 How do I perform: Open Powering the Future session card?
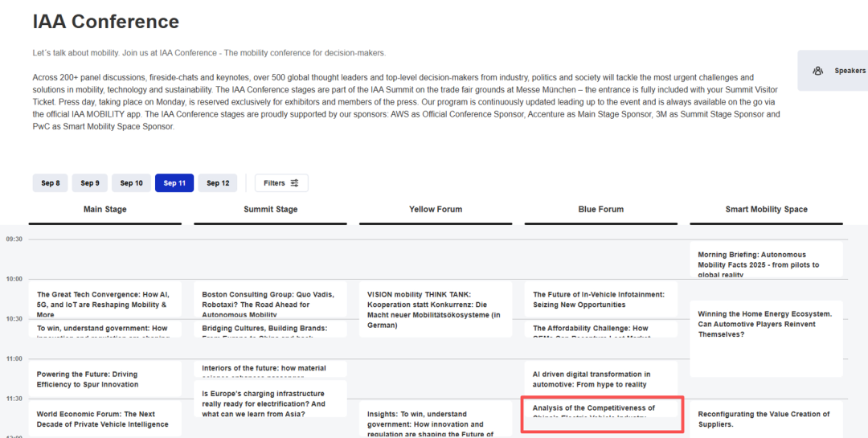105,379
